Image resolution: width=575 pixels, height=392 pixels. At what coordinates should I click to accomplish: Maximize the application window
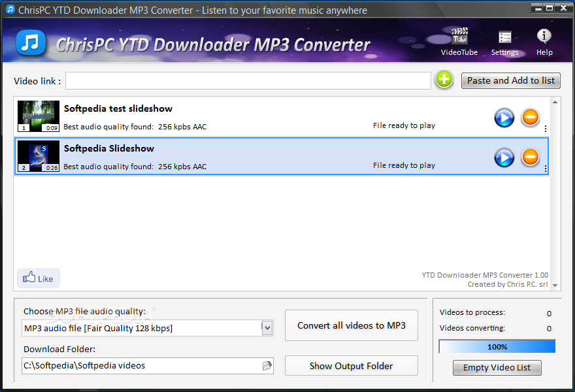coord(550,8)
